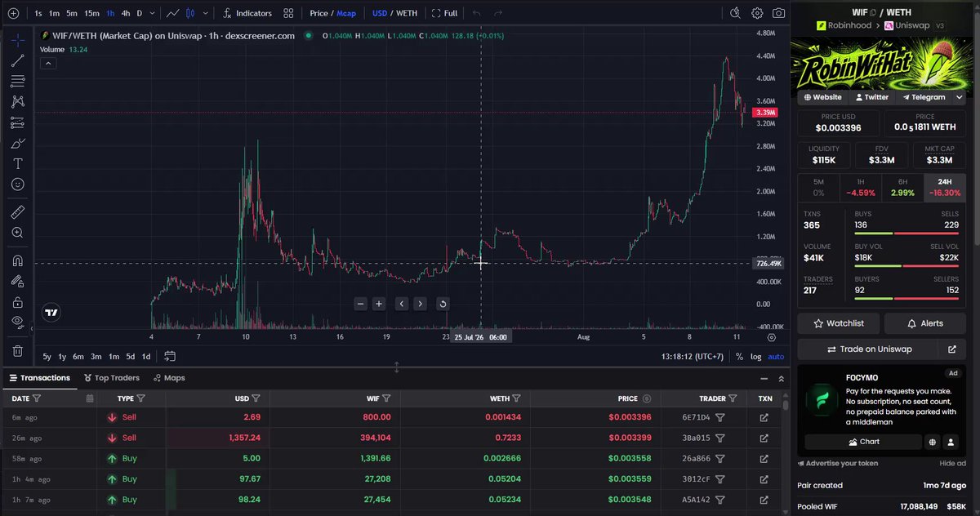Select the 1H price change tab
980x516 pixels.
tap(861, 187)
